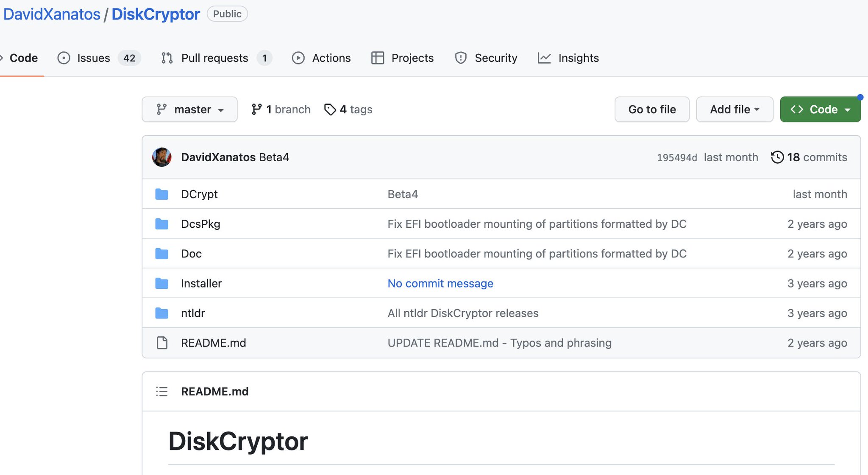
Task: Expand the Add file dropdown
Action: tap(734, 109)
